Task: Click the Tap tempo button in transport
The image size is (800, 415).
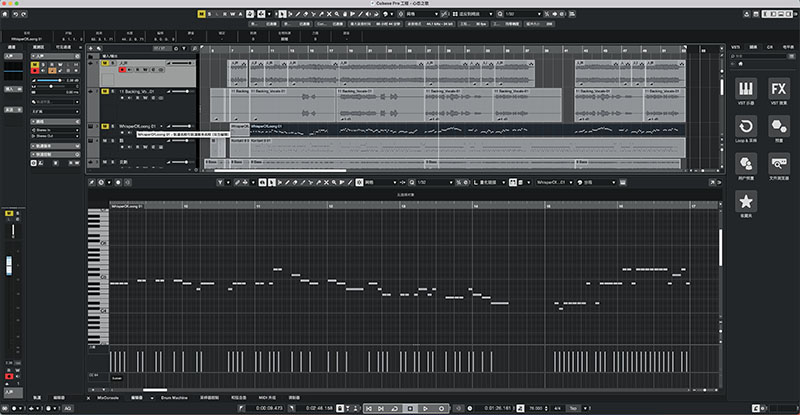Action: [x=573, y=408]
